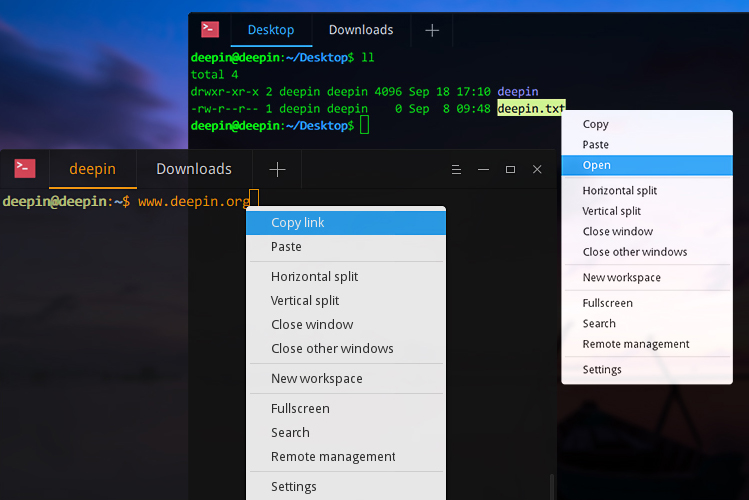Select New workspace in right context menu

(x=647, y=277)
